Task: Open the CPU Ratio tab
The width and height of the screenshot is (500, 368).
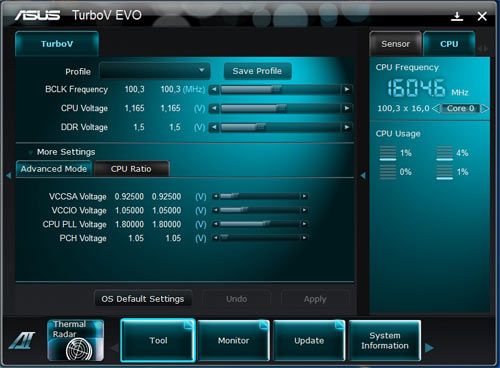Action: [131, 169]
